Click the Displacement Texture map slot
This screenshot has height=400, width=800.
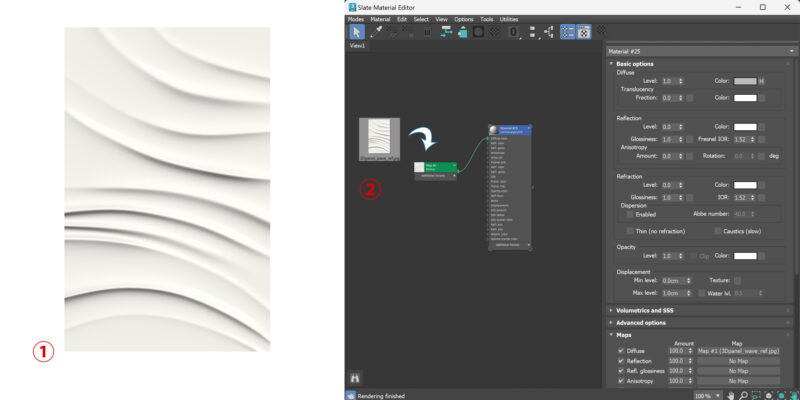coord(737,281)
